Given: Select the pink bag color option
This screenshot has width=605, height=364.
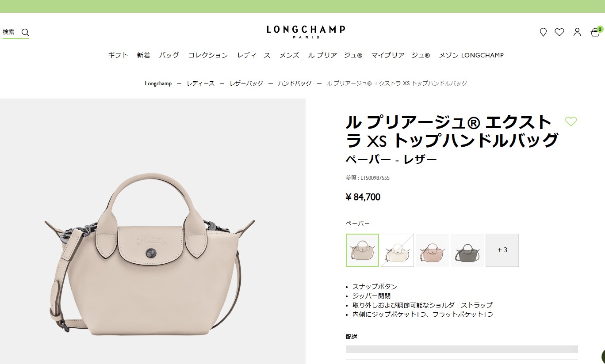Looking at the screenshot, I should tap(432, 250).
